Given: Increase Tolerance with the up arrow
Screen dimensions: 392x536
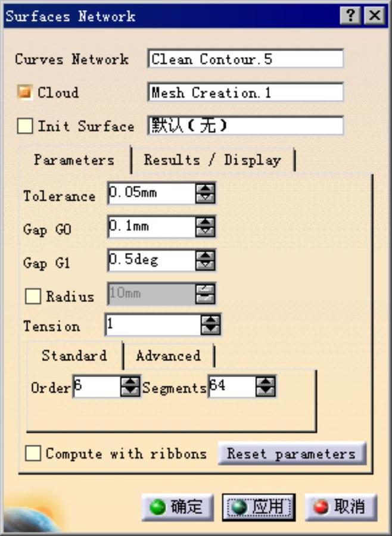Looking at the screenshot, I should pyautogui.click(x=206, y=188).
